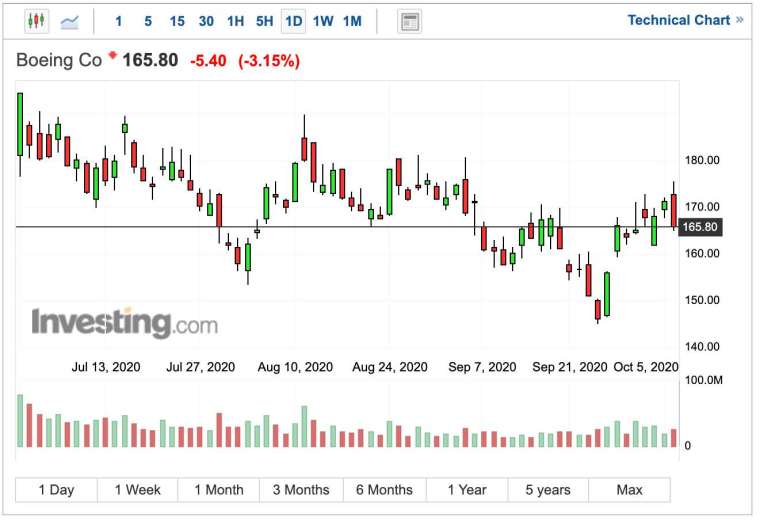Show the 1 Month range
Image resolution: width=760 pixels, height=521 pixels.
(219, 490)
